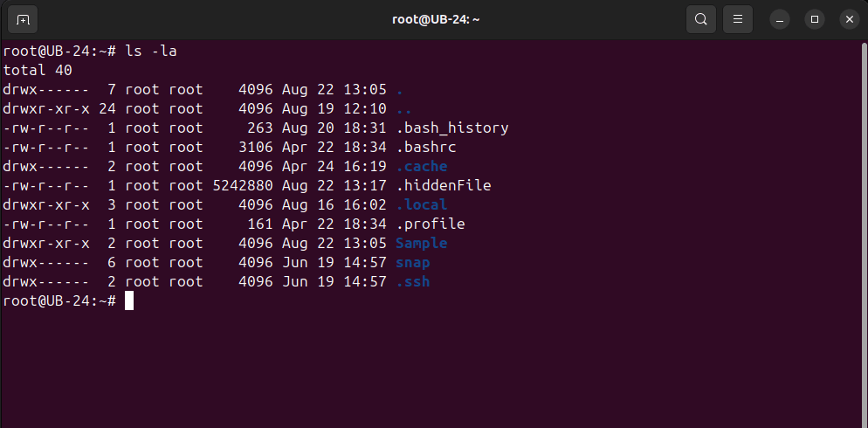Screen dimensions: 868x428
Task: Open the hamburger menu
Action: click(738, 18)
